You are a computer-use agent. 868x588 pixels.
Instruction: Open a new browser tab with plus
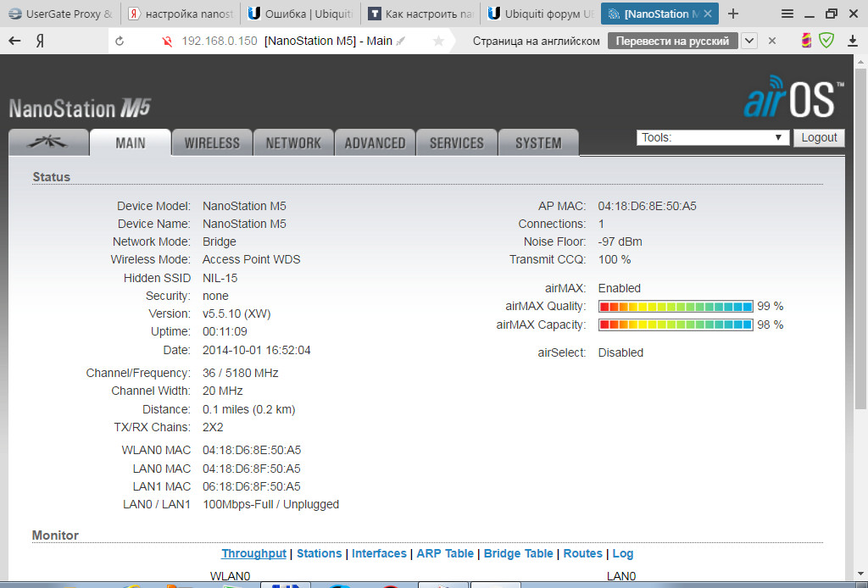[733, 14]
